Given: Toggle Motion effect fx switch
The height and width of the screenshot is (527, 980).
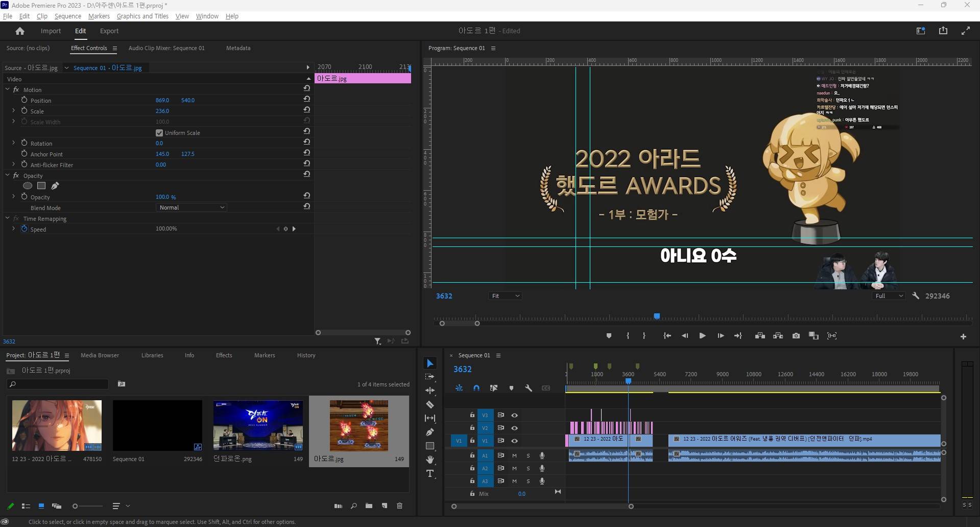Looking at the screenshot, I should [x=16, y=89].
